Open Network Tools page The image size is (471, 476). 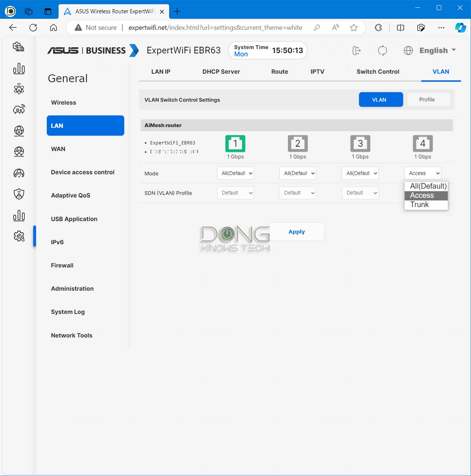pos(71,335)
